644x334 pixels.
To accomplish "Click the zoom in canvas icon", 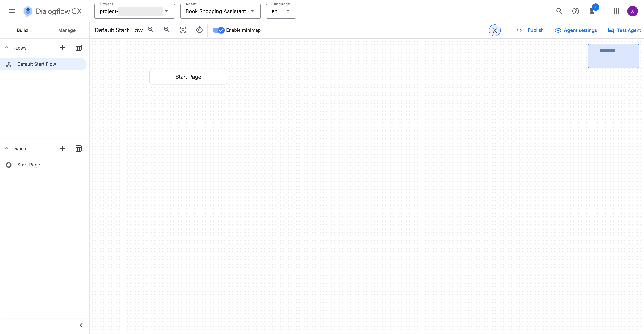I will 151,30.
